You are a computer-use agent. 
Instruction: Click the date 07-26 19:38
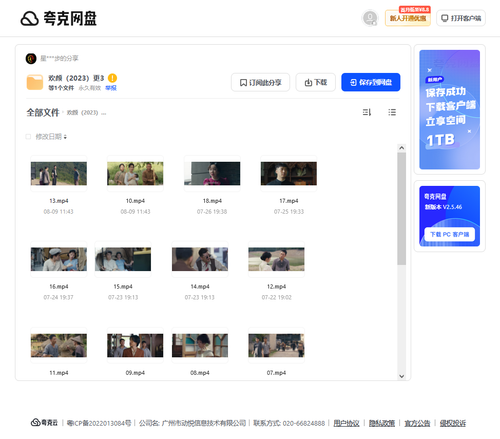212,212
